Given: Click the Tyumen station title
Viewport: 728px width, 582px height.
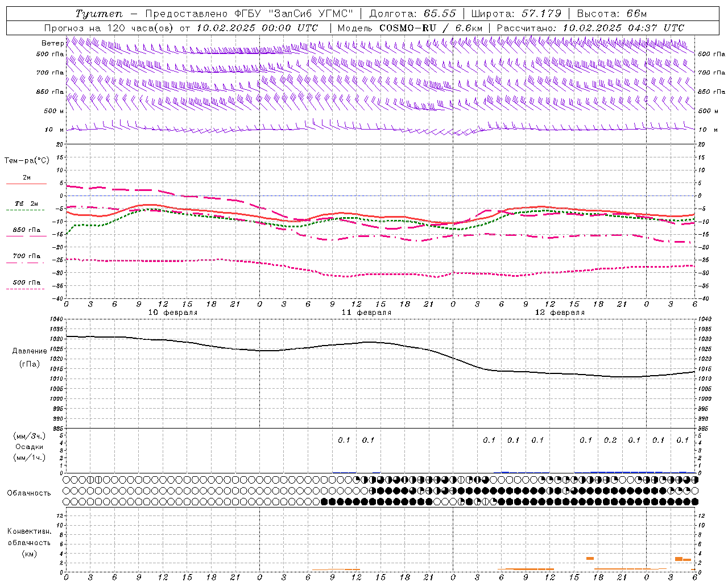Looking at the screenshot, I should pos(99,14).
